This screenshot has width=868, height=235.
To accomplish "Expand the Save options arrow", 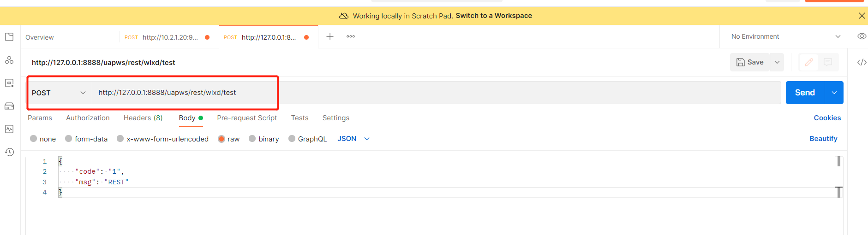I will click(777, 62).
